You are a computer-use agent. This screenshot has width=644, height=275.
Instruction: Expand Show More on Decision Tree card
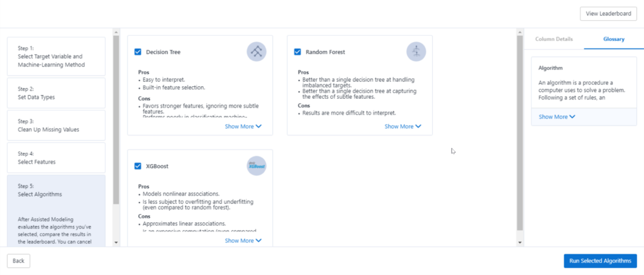pos(243,126)
